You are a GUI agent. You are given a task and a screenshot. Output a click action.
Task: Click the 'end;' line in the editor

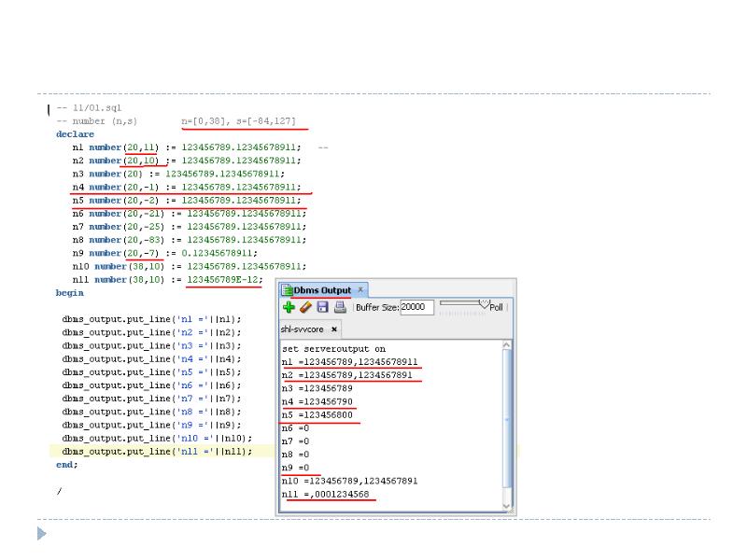coord(66,464)
